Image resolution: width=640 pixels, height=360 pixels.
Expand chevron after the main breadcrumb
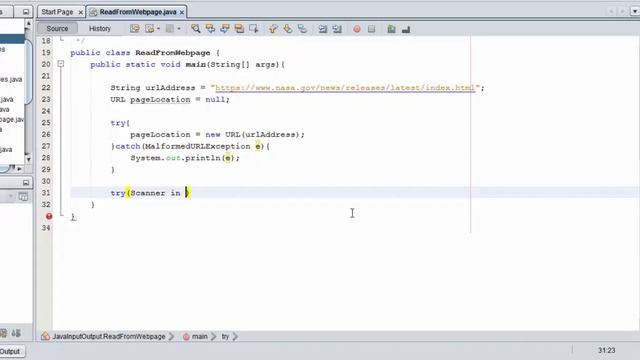tap(214, 337)
